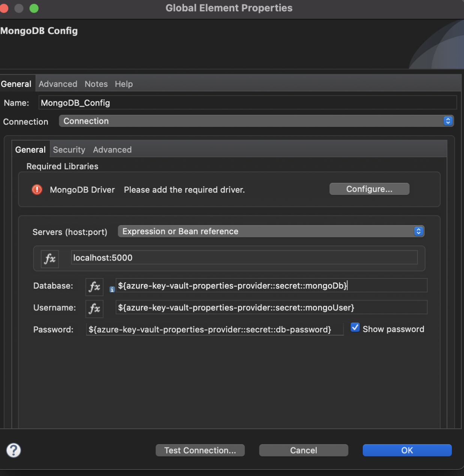The image size is (464, 476).
Task: Click the localhost:5000 servers field
Action: point(244,257)
